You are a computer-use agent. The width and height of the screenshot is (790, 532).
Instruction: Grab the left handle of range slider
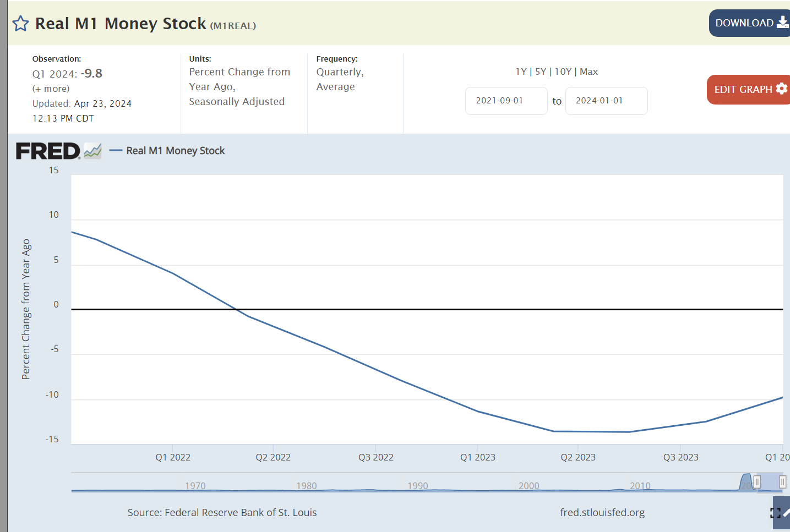(x=757, y=482)
